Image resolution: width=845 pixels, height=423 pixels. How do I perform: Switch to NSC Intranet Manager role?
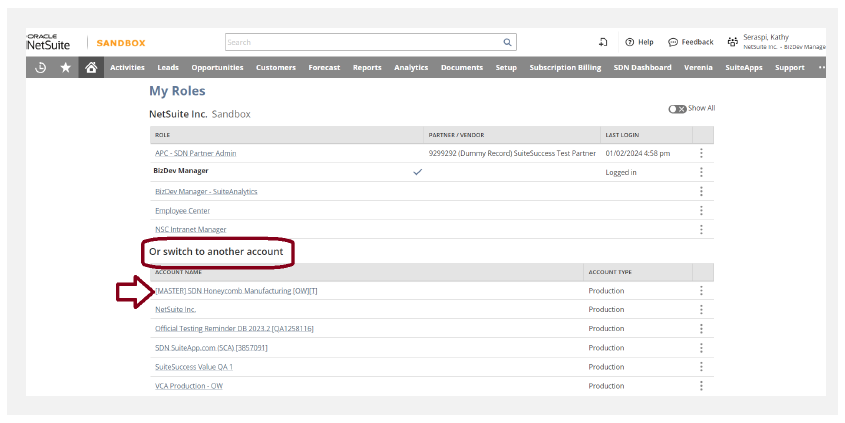[190, 230]
